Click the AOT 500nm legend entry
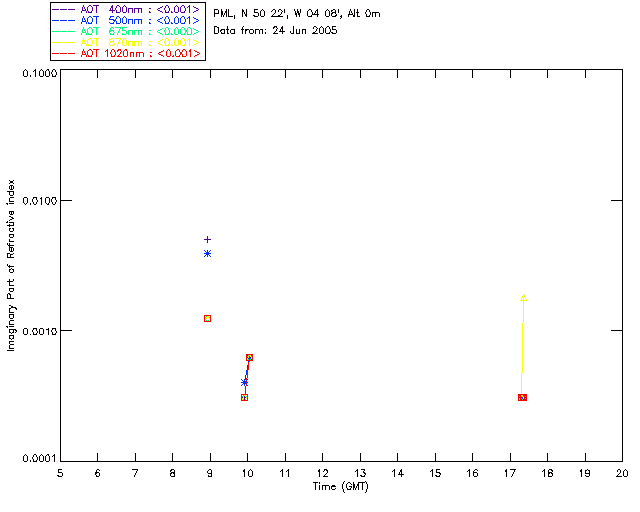The height and width of the screenshot is (512, 640). click(x=126, y=20)
